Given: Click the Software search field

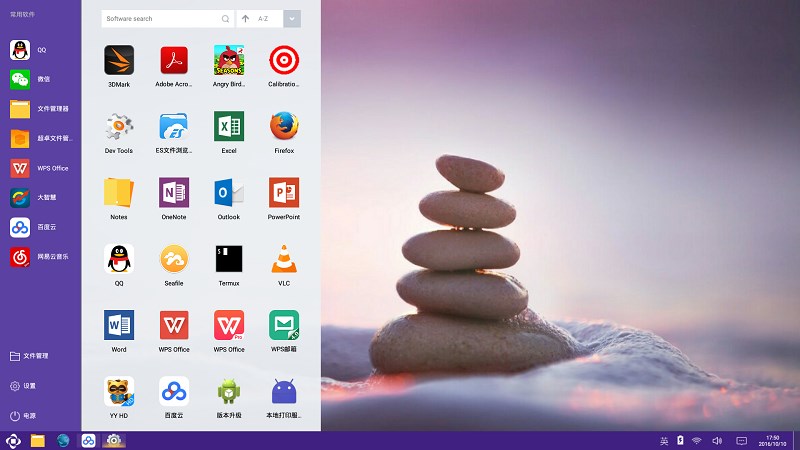Looking at the screenshot, I should (x=160, y=19).
